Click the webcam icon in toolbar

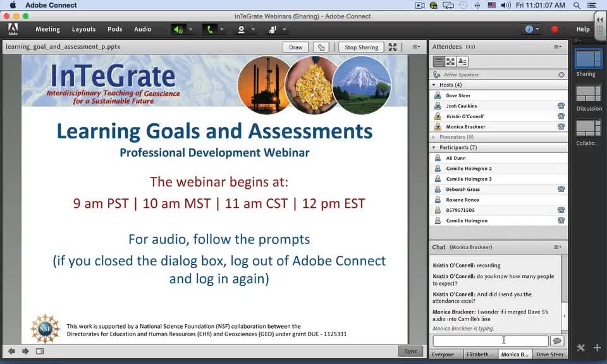click(x=241, y=29)
